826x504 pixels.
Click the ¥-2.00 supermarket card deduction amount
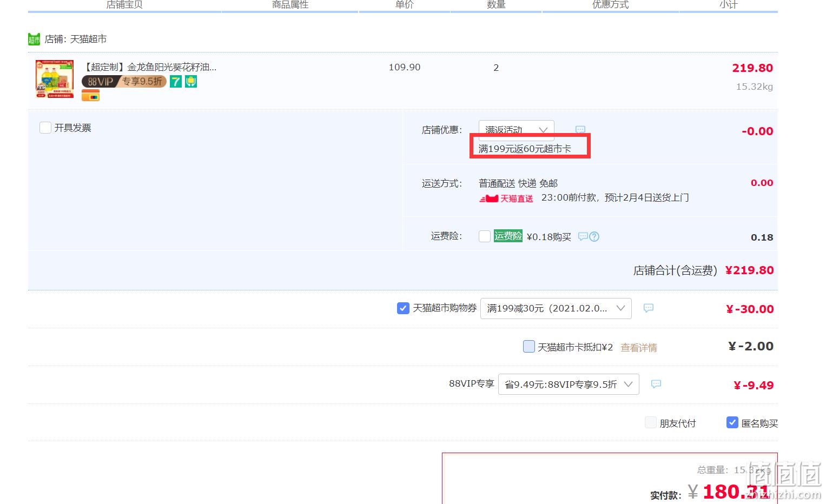point(751,346)
